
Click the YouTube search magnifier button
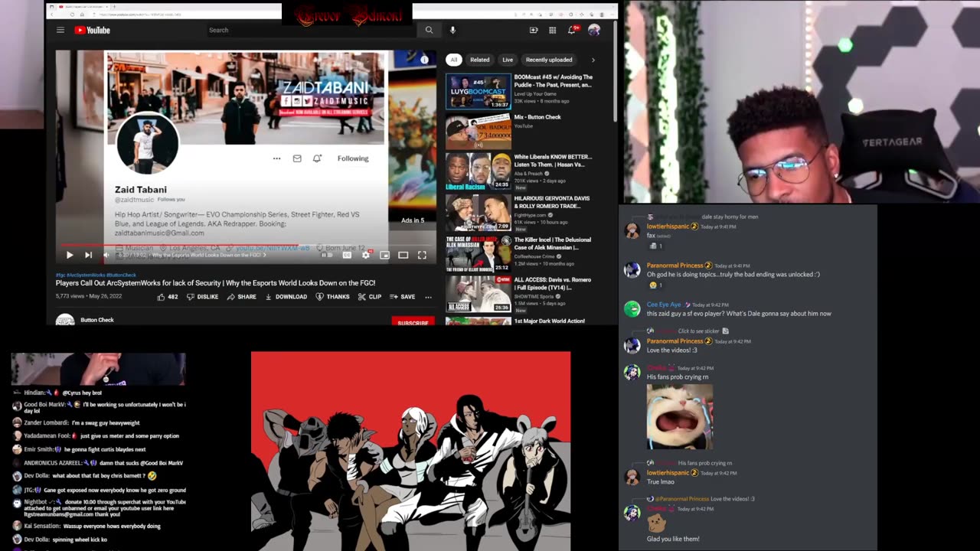tap(429, 30)
